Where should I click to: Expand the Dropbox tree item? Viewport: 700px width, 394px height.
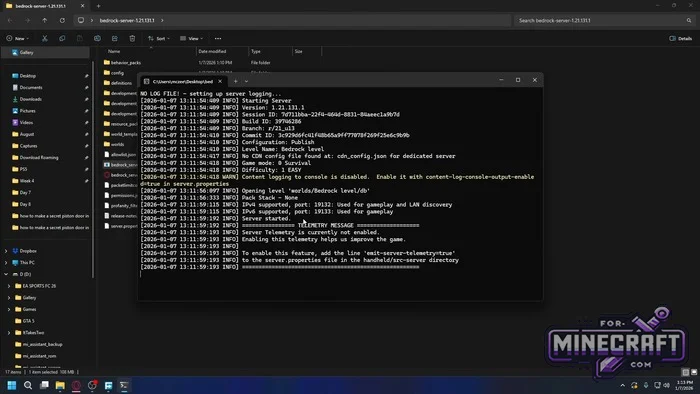(6, 251)
